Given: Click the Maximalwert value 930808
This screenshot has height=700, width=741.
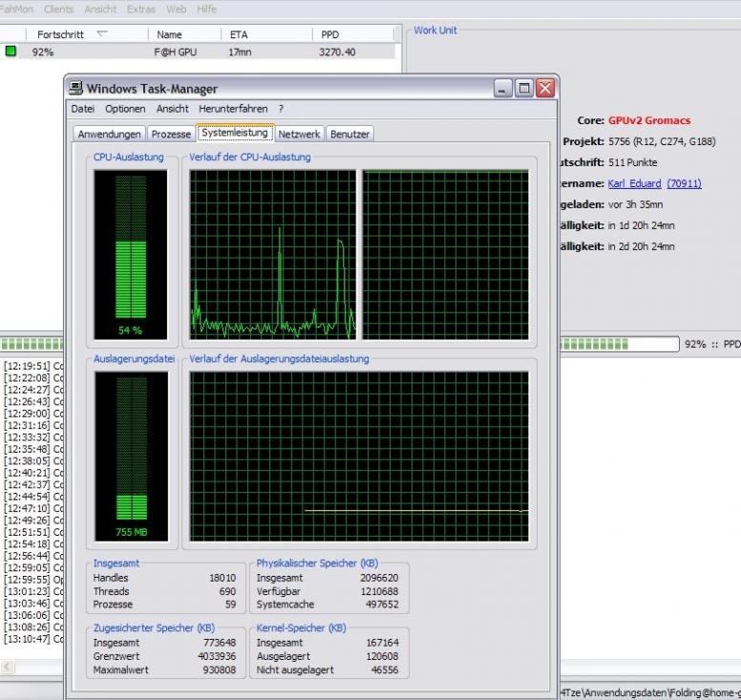Looking at the screenshot, I should (220, 669).
